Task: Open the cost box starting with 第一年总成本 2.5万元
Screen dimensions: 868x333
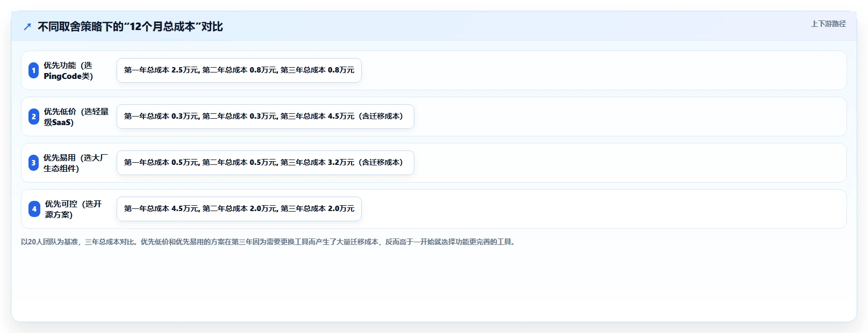Action: coord(239,70)
